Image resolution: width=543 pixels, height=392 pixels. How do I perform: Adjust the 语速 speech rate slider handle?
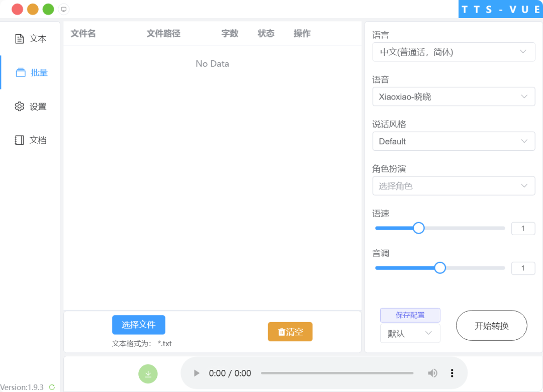tap(419, 228)
